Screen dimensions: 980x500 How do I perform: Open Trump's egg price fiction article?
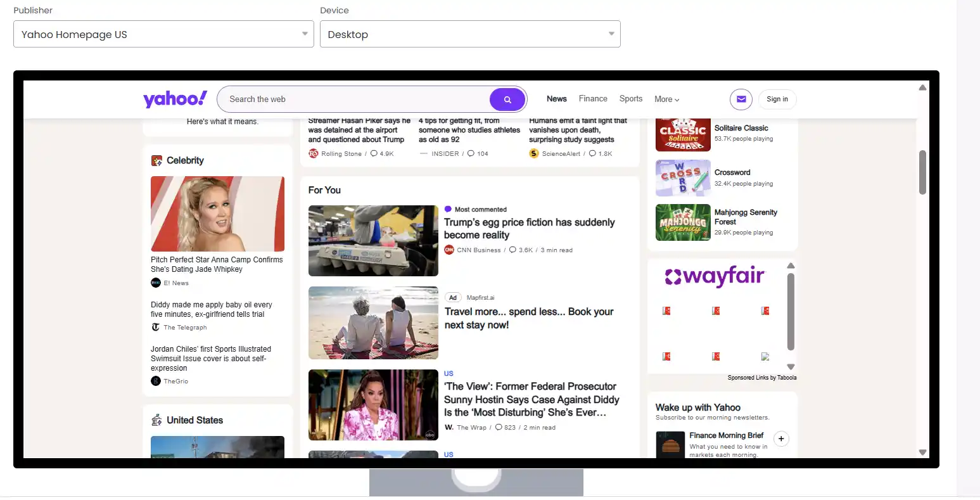530,229
